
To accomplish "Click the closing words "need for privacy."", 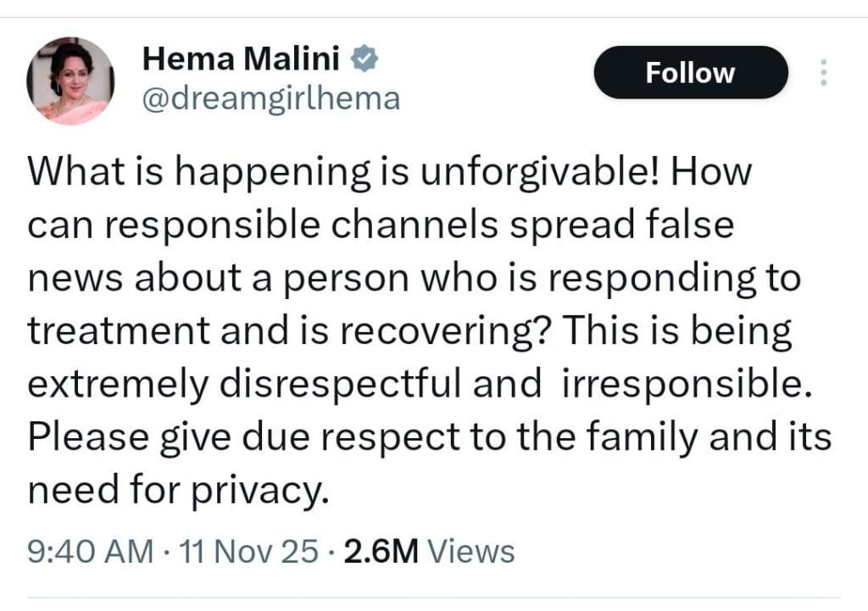I will point(177,490).
